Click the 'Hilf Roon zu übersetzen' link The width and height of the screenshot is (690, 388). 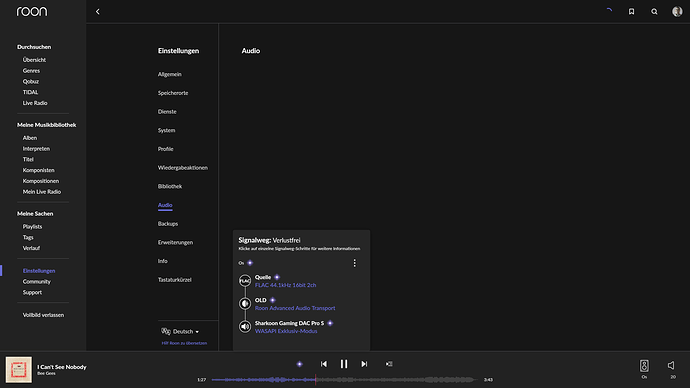tap(184, 343)
